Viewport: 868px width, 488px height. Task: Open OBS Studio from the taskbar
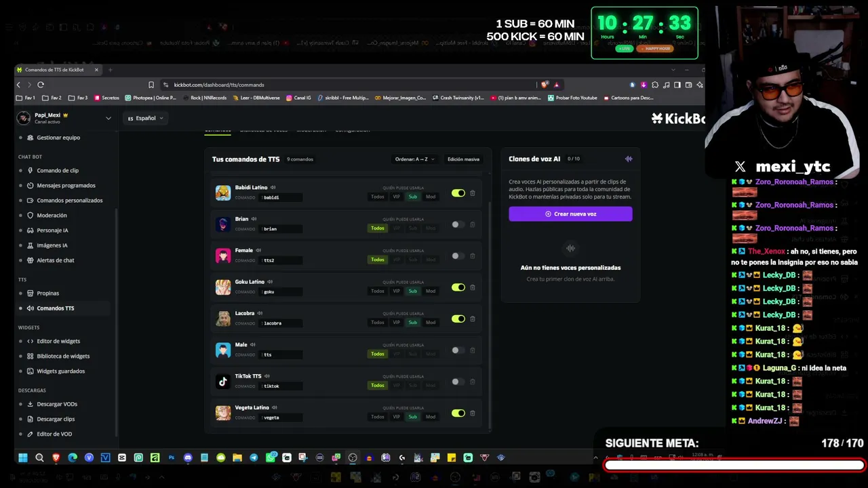(x=353, y=457)
